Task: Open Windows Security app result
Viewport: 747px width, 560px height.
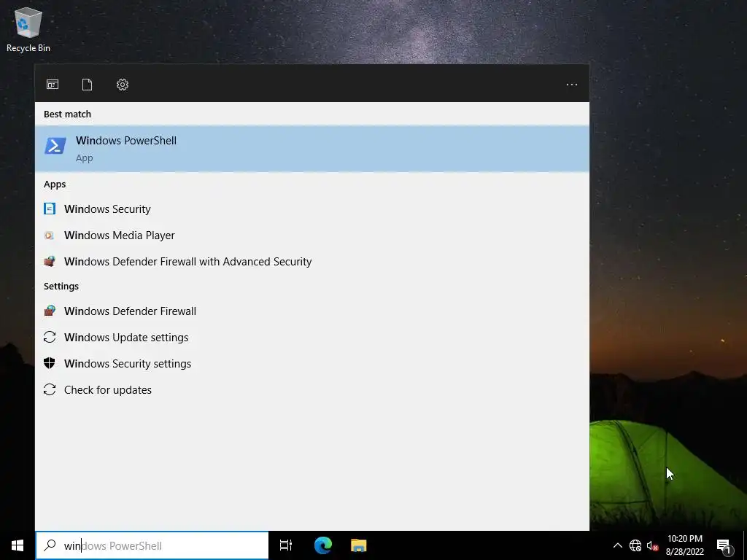Action: pos(312,209)
